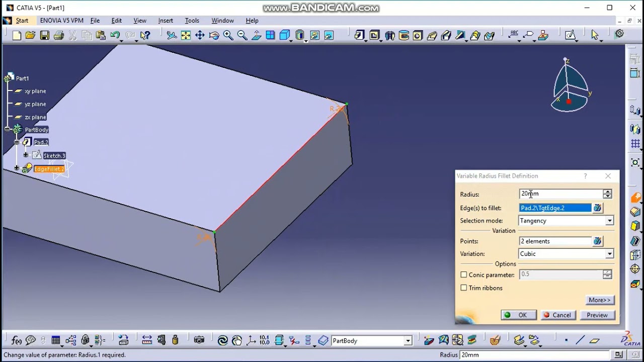Click the Points 2 elements field

pos(555,241)
